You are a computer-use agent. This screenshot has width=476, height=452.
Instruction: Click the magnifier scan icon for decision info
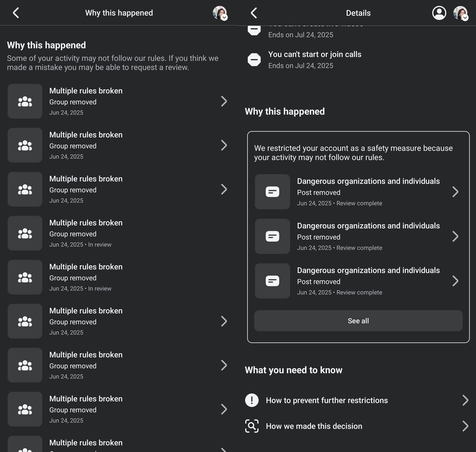point(252,426)
